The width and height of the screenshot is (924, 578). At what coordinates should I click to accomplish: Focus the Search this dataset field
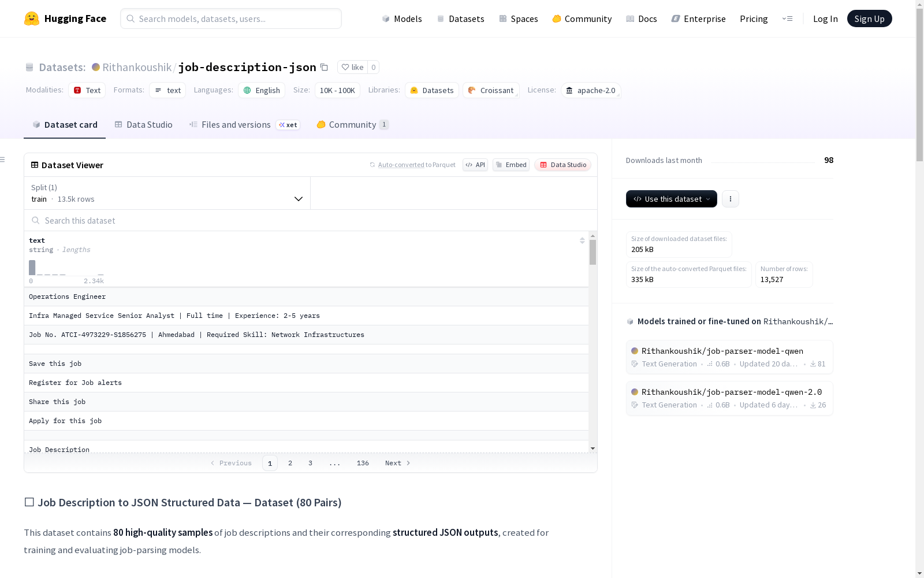click(x=311, y=220)
